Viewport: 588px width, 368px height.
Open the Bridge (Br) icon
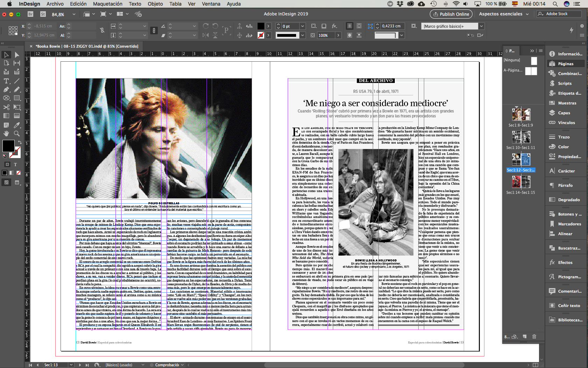tap(30, 14)
